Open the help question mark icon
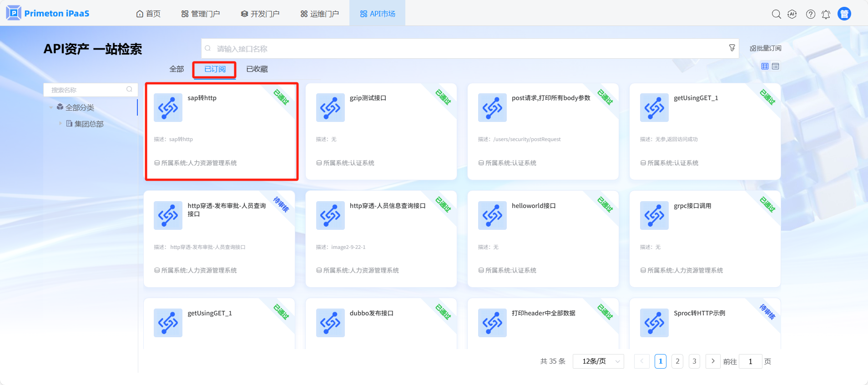Image resolution: width=868 pixels, height=385 pixels. click(810, 14)
